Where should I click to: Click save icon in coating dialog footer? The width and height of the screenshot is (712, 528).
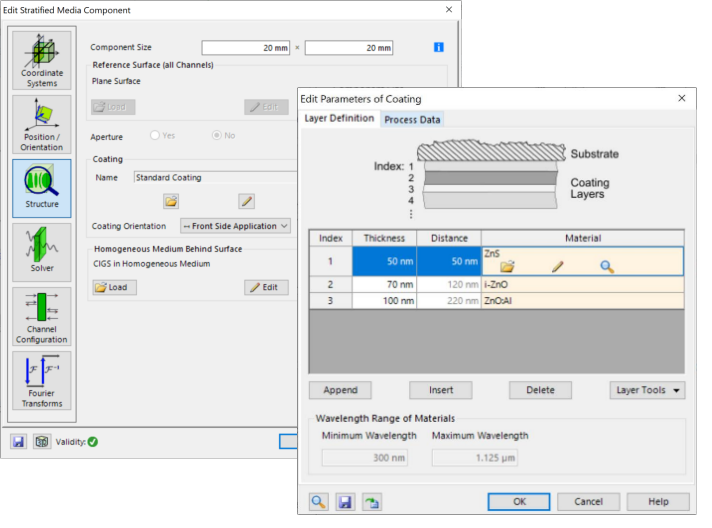344,502
